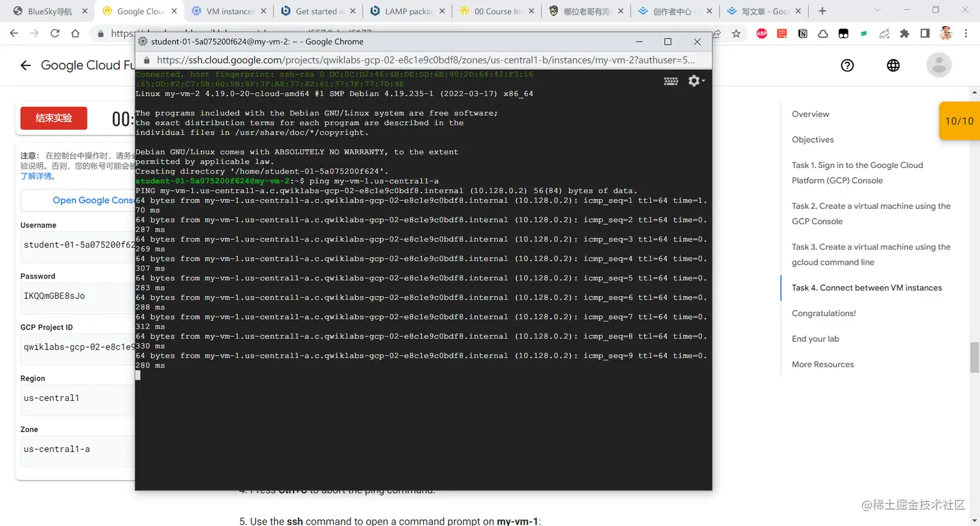The height and width of the screenshot is (526, 980).
Task: View SSH window site lock info
Action: (146, 60)
